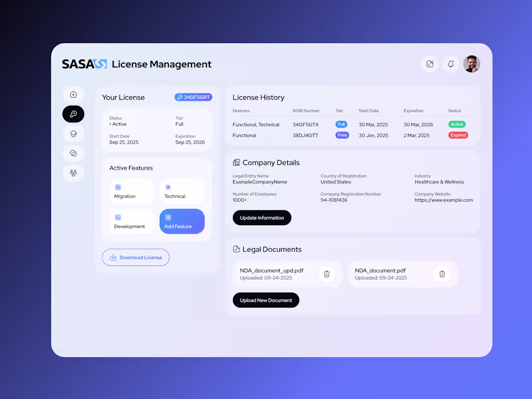Click the Add Feature button

click(182, 222)
